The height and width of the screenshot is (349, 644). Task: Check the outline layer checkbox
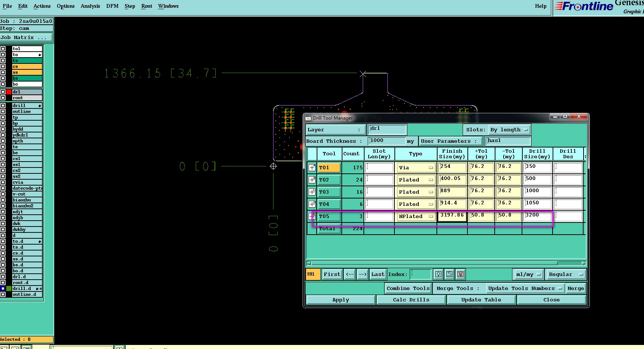click(x=3, y=111)
